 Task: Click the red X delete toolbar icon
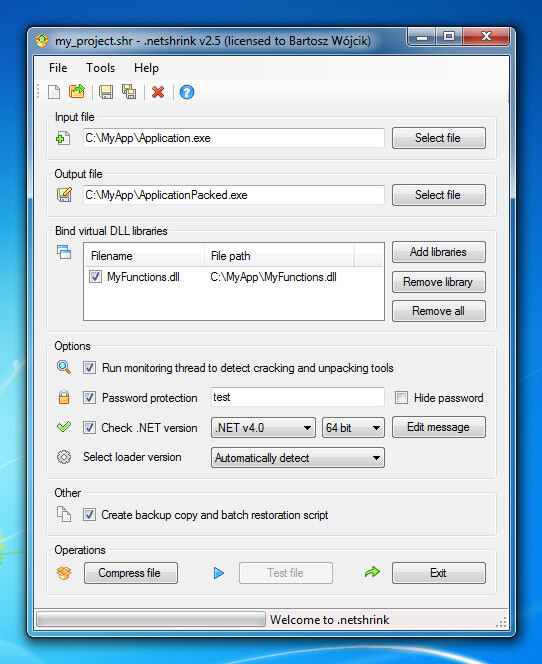158,92
